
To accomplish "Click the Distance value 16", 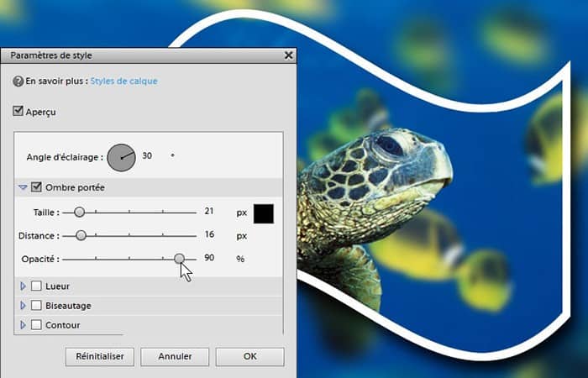I will (209, 234).
